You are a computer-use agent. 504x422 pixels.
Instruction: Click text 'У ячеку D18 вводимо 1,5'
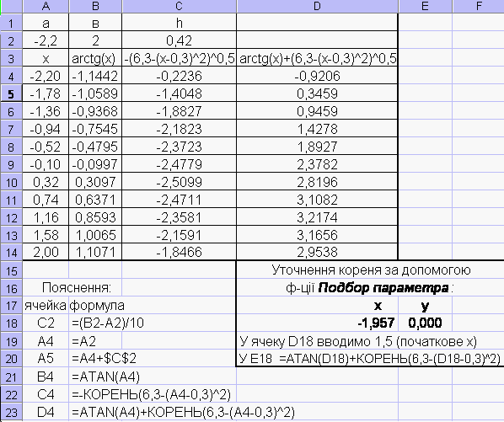pyautogui.click(x=316, y=341)
